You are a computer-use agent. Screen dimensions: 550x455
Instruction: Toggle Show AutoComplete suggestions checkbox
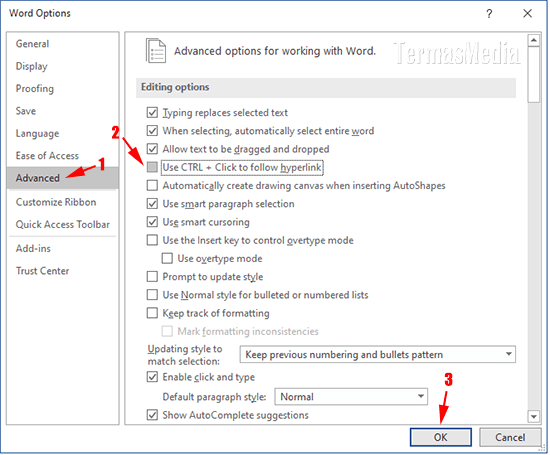pyautogui.click(x=152, y=415)
